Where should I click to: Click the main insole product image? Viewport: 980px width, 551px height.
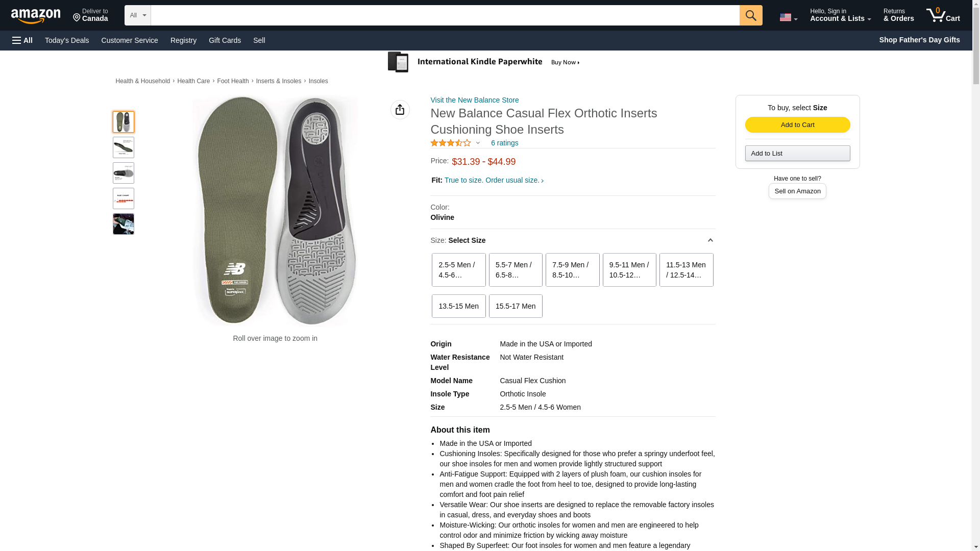tap(275, 210)
